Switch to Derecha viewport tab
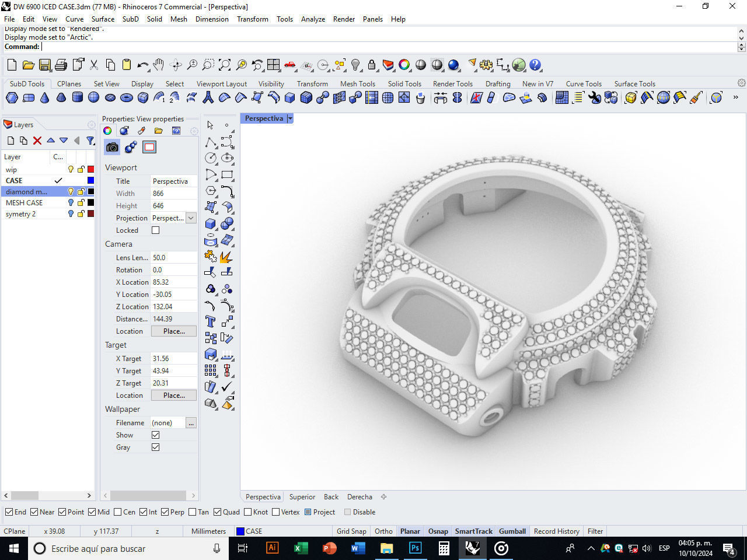This screenshot has height=560, width=747. (359, 497)
